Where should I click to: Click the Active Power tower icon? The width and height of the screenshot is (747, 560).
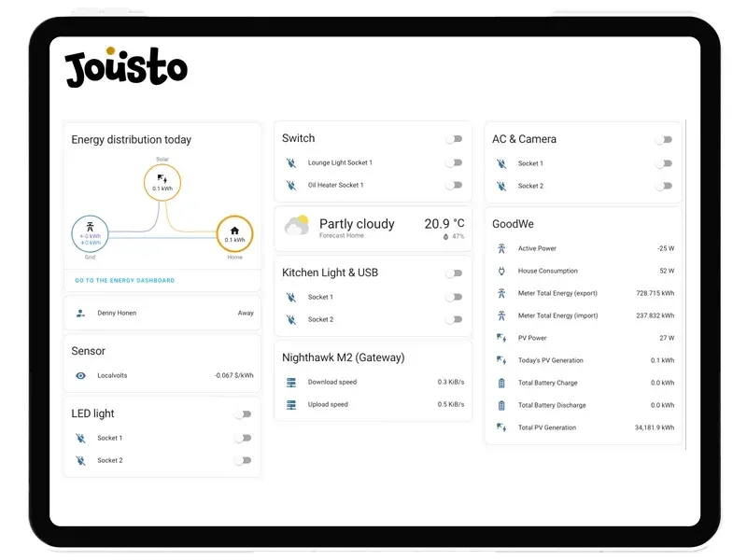(x=501, y=248)
